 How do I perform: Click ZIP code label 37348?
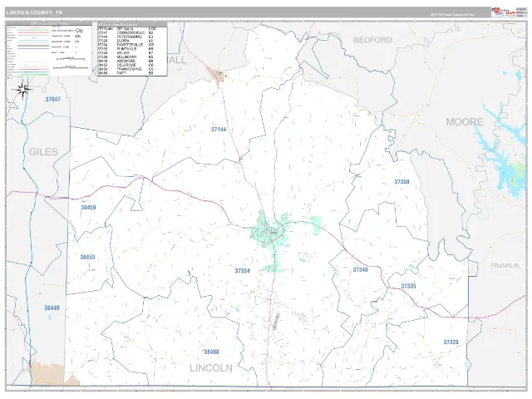pos(360,269)
